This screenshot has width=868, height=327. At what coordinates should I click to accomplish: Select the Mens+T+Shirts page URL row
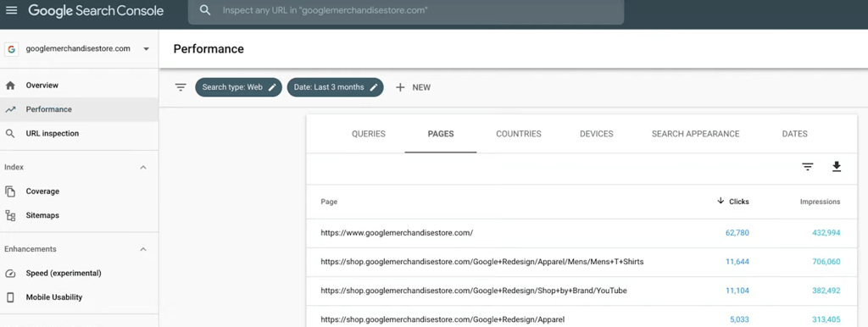point(581,261)
